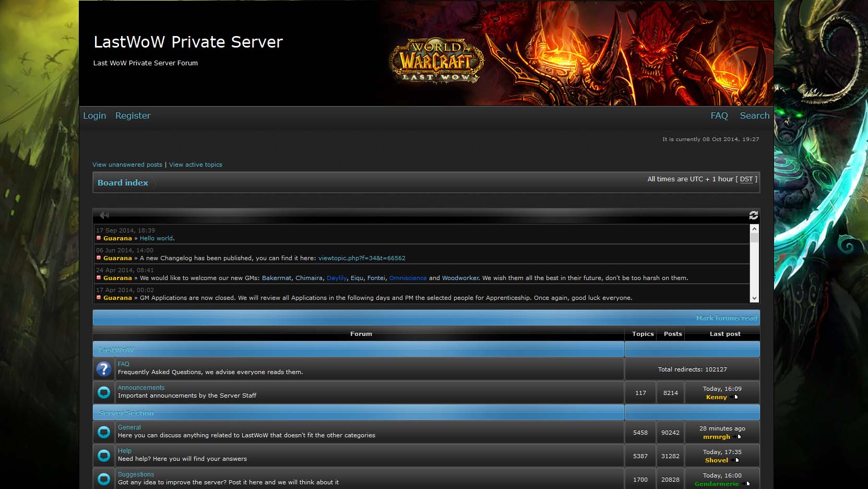The width and height of the screenshot is (868, 489).
Task: Click the red icon beside GM Applications shout
Action: point(99,298)
